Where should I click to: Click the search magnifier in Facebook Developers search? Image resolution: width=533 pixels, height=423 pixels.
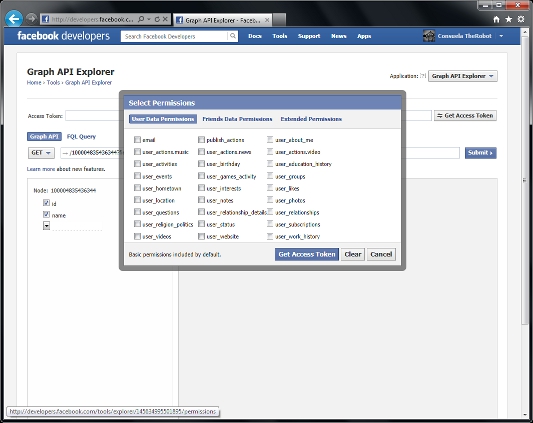coord(233,36)
